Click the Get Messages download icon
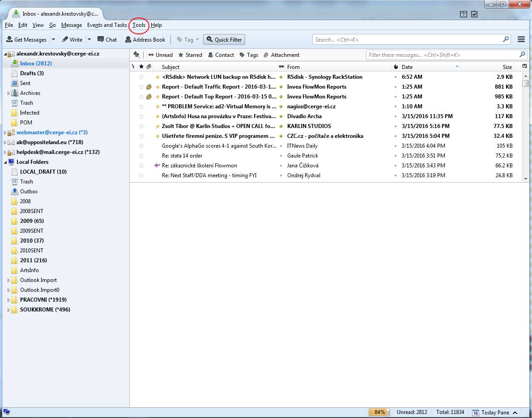Viewport: 532px width, 418px height. (9, 39)
